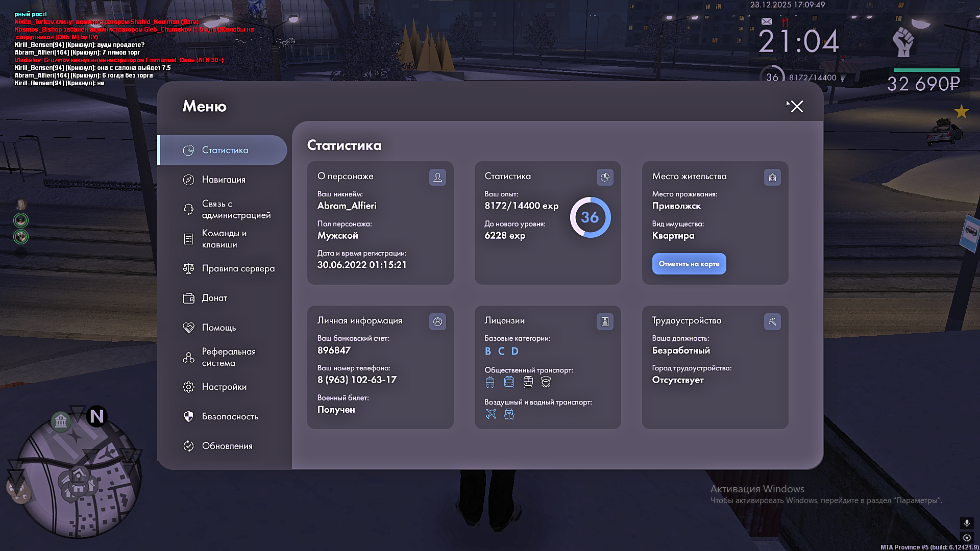Close the Меню window with X
The width and height of the screenshot is (980, 551).
pos(797,106)
